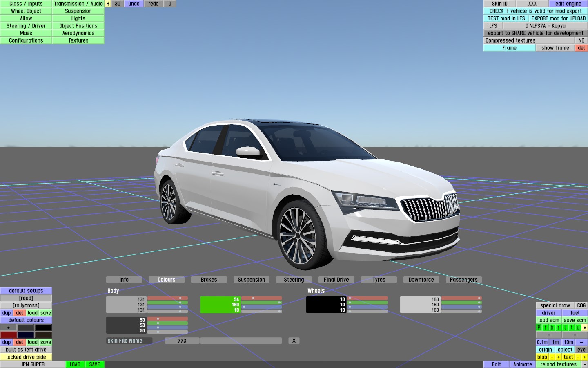
Task: Click the green SAVE button at bottom
Action: (x=95, y=364)
